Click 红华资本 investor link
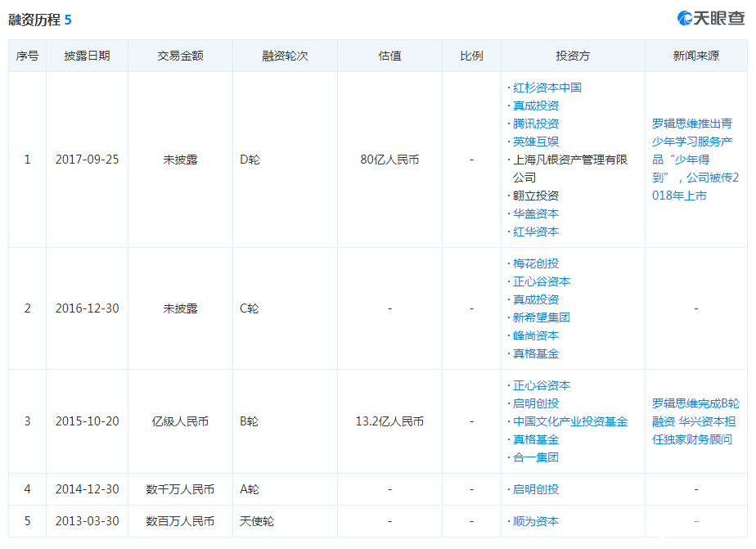The width and height of the screenshot is (756, 549). click(x=535, y=232)
